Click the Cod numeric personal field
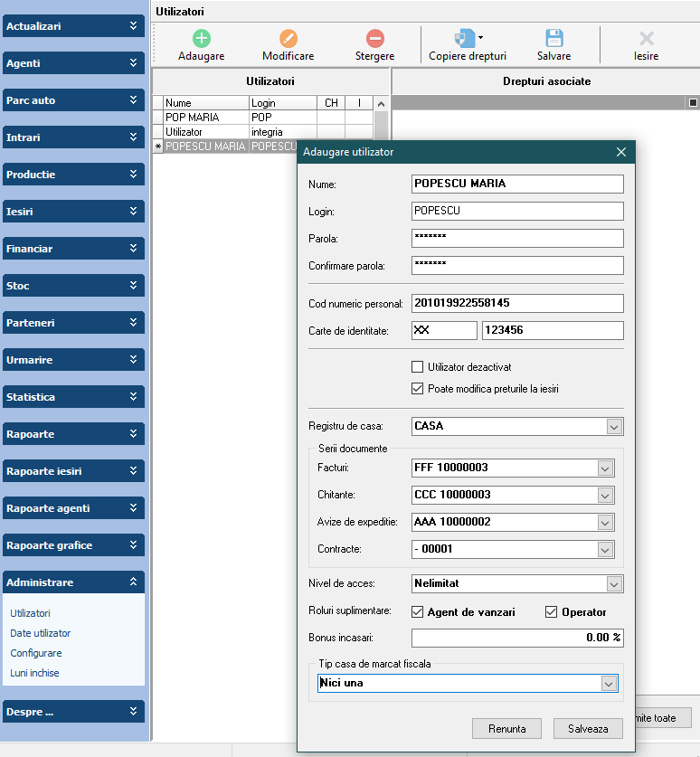 click(516, 303)
